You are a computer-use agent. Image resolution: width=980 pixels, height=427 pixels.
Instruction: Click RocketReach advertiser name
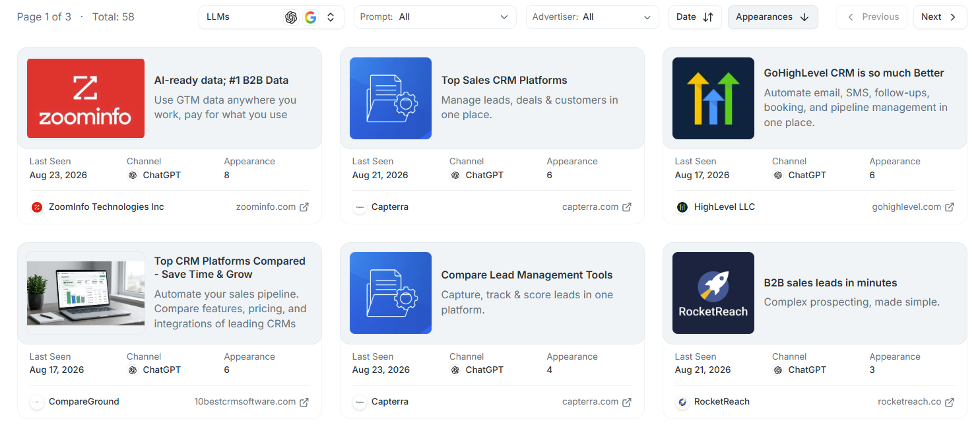coord(722,402)
